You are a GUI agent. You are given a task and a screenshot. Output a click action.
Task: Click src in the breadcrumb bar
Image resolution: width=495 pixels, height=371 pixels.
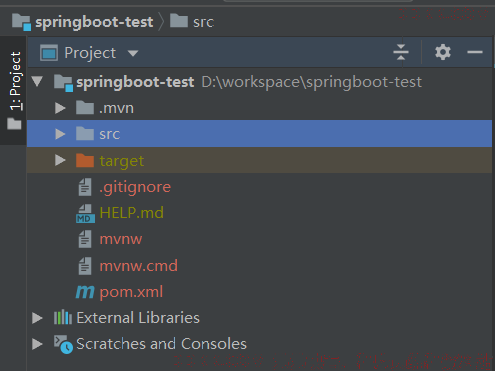click(203, 22)
